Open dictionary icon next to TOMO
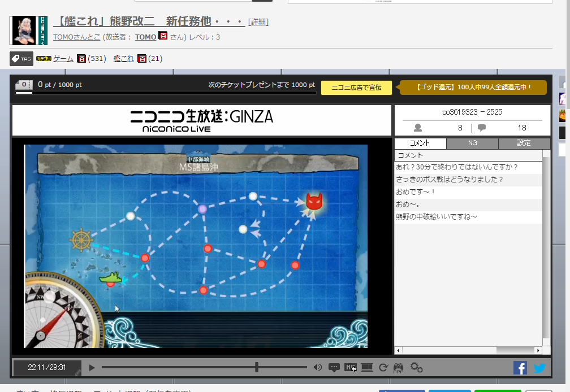The height and width of the screenshot is (392, 570). tap(163, 36)
